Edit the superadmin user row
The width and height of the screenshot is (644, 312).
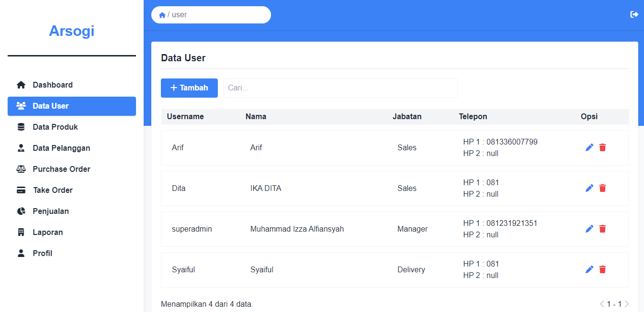click(589, 229)
